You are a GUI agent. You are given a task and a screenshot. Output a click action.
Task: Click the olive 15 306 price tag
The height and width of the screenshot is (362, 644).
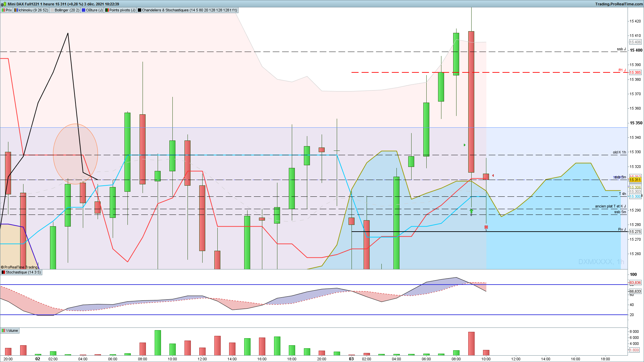[635, 187]
